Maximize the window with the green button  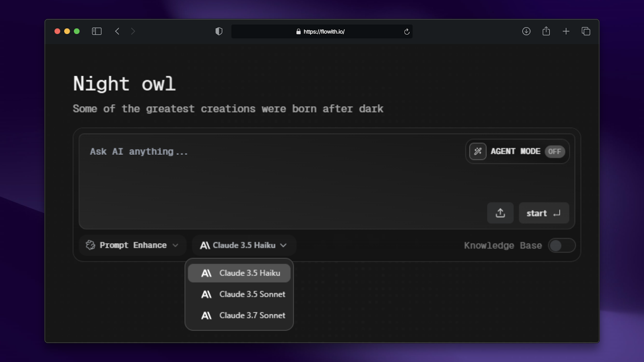77,31
